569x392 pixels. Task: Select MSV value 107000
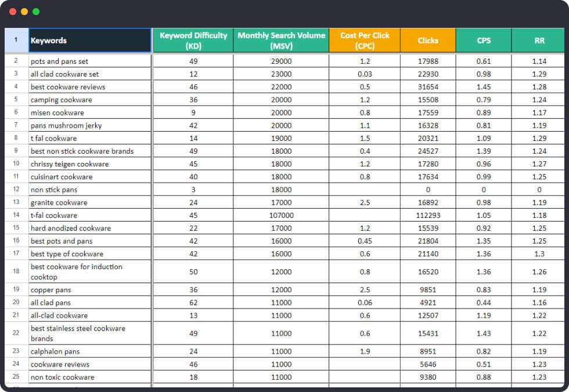pyautogui.click(x=281, y=215)
